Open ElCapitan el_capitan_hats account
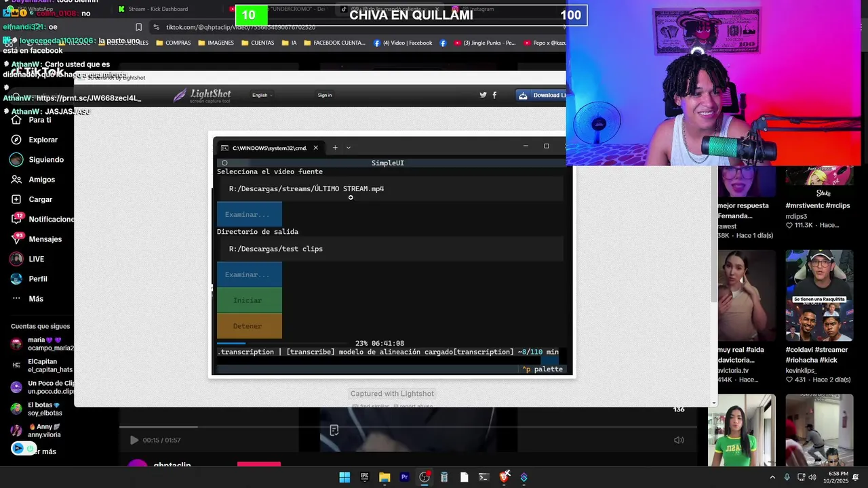868x488 pixels. point(41,365)
